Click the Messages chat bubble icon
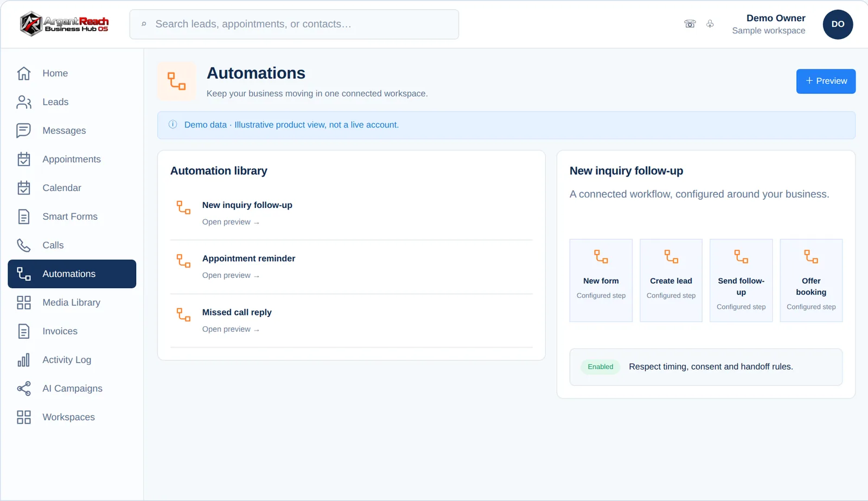Image resolution: width=868 pixels, height=501 pixels. [x=24, y=131]
